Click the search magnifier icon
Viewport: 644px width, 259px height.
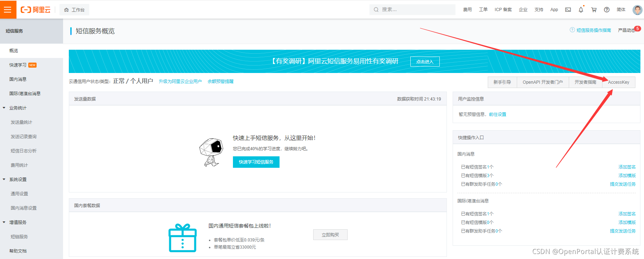click(376, 10)
